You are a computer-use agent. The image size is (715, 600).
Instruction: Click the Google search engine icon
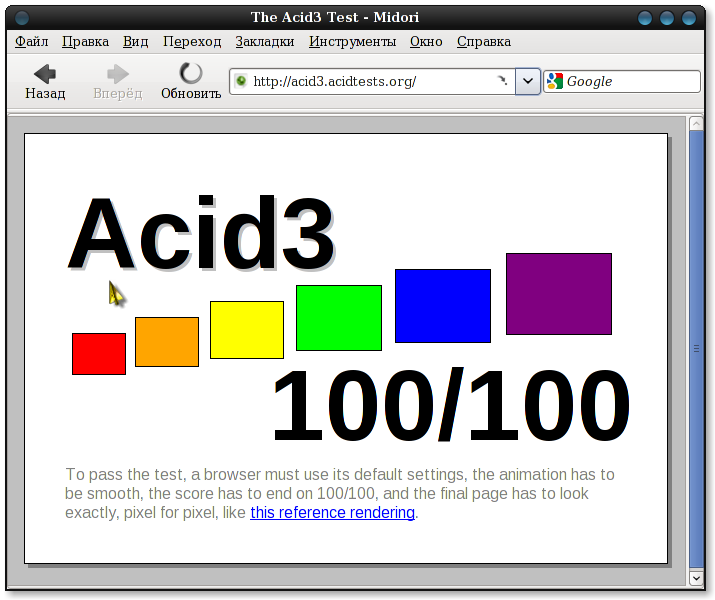point(554,81)
